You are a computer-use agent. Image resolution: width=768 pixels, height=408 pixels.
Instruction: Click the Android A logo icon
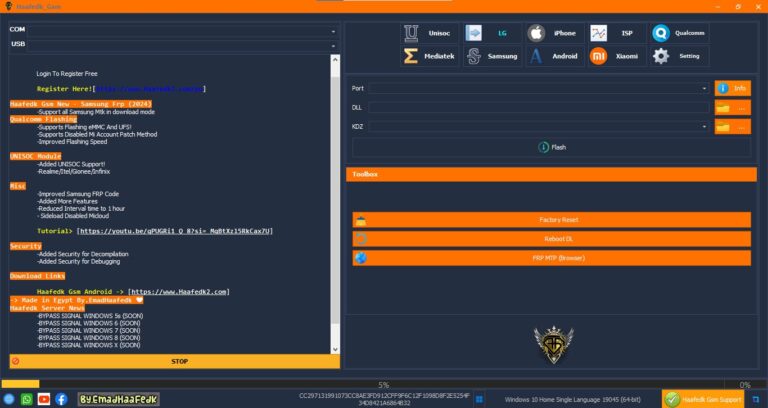click(x=536, y=56)
